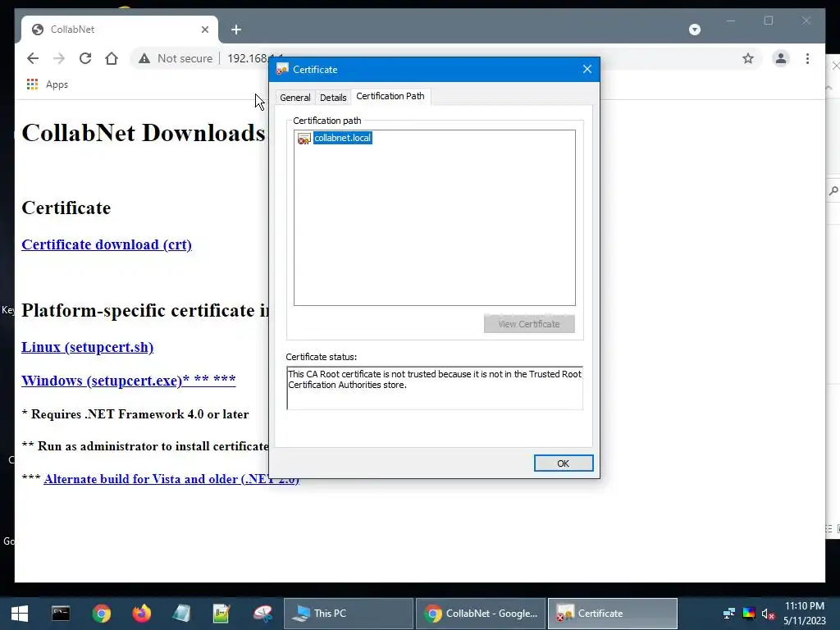840x630 pixels.
Task: Click the Chrome forward arrow
Action: (59, 58)
